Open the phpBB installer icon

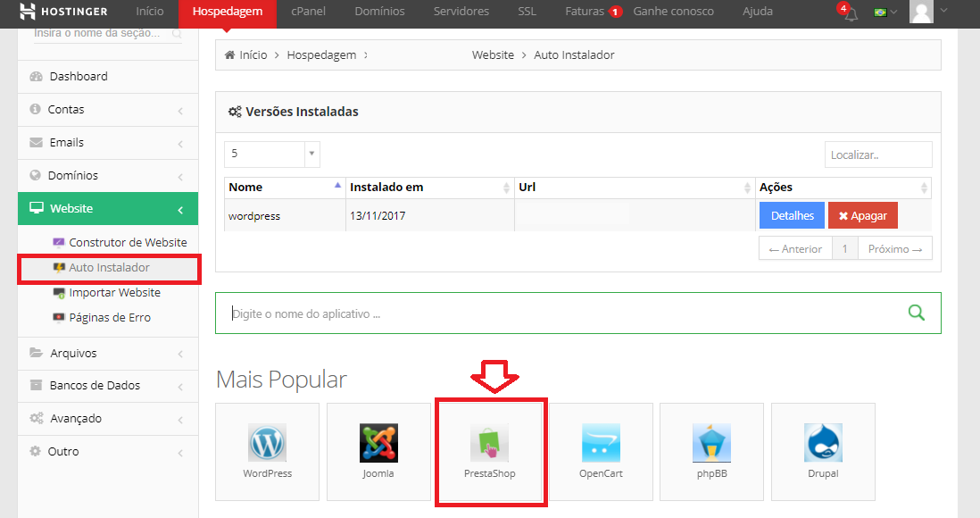711,443
